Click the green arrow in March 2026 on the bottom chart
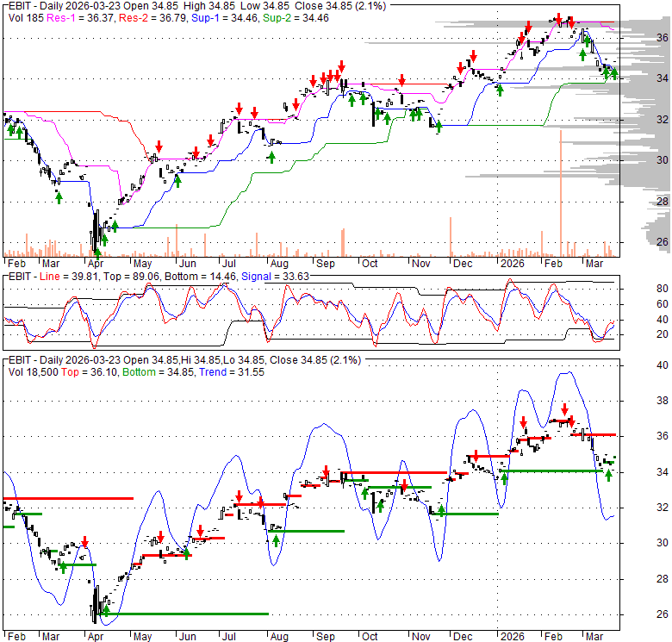672x642 pixels. click(x=608, y=474)
